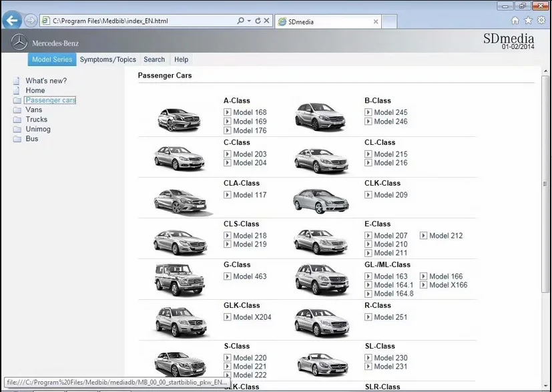Click arrow icon beside Model X204
The height and width of the screenshot is (392, 552).
(x=227, y=317)
